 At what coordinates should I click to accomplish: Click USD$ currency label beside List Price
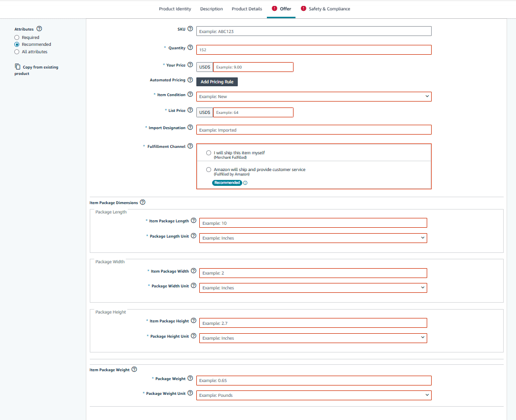tap(205, 112)
